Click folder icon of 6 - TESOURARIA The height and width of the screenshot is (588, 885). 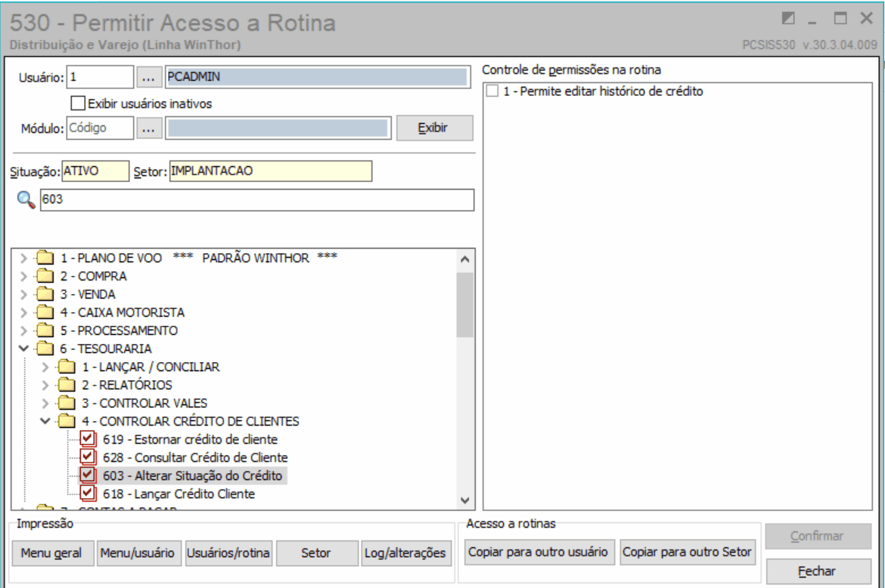point(45,348)
